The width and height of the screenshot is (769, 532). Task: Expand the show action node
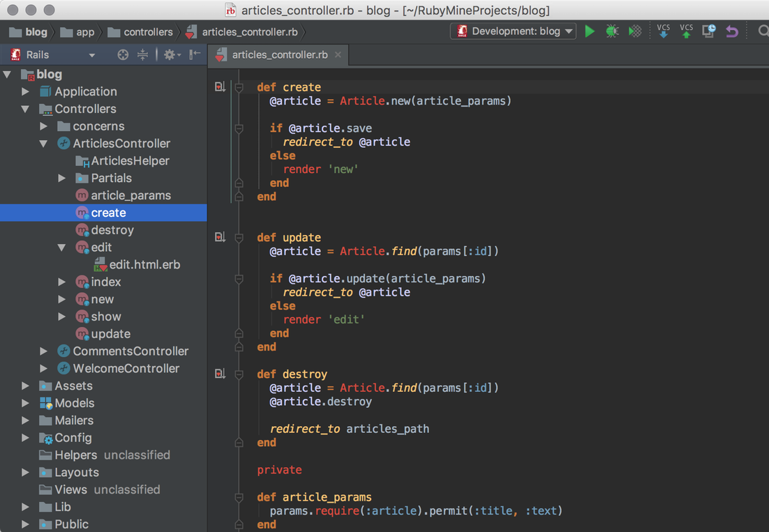(61, 317)
